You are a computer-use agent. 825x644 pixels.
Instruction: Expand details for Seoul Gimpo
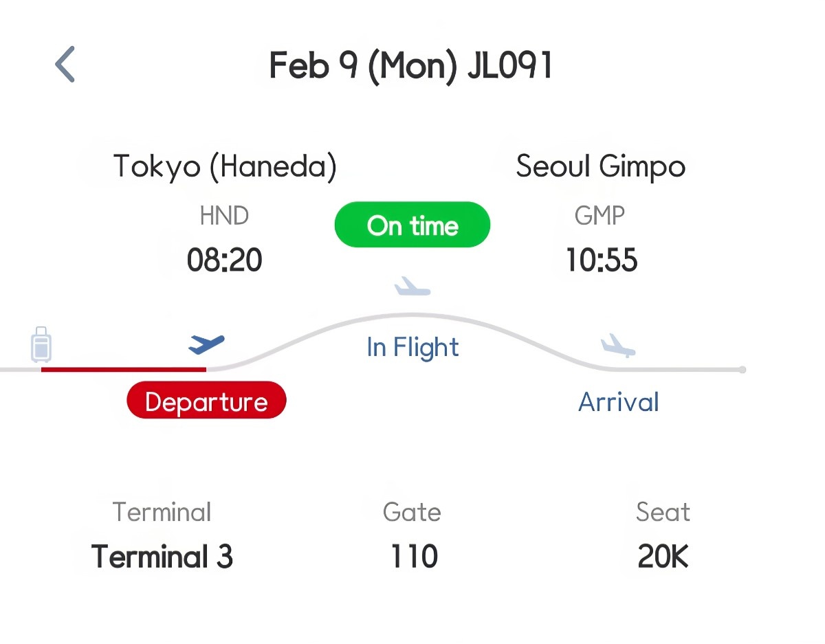pos(600,166)
